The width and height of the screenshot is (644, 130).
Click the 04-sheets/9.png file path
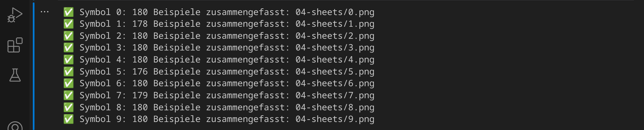[335, 119]
